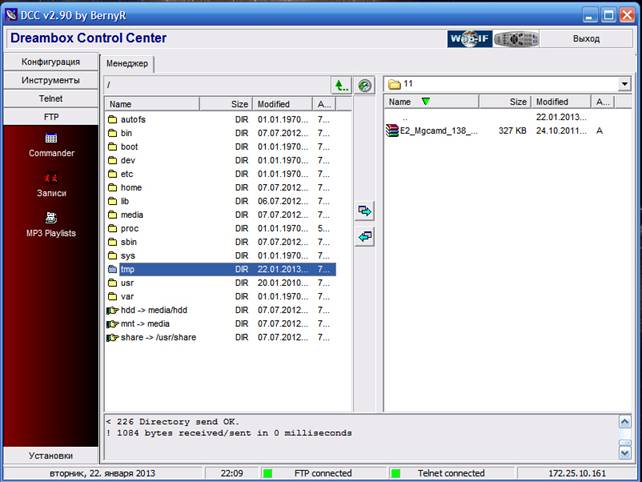Click the FTP connected status entry
This screenshot has height=482, width=642.
[323, 473]
